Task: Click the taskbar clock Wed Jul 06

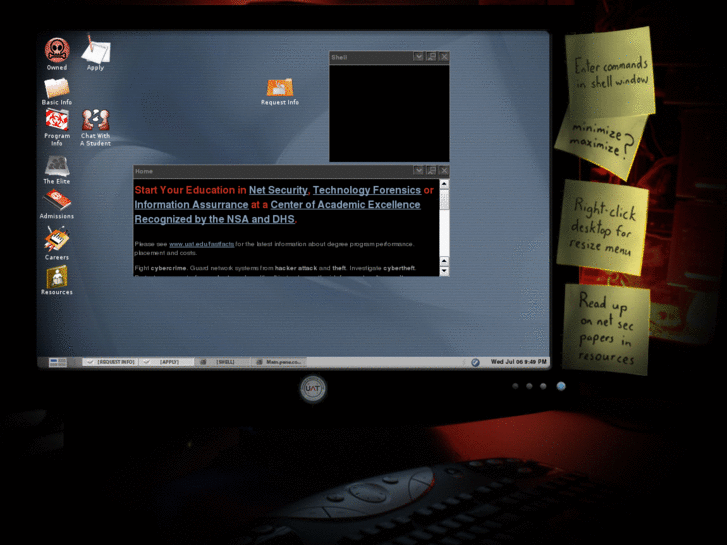Action: (x=518, y=362)
